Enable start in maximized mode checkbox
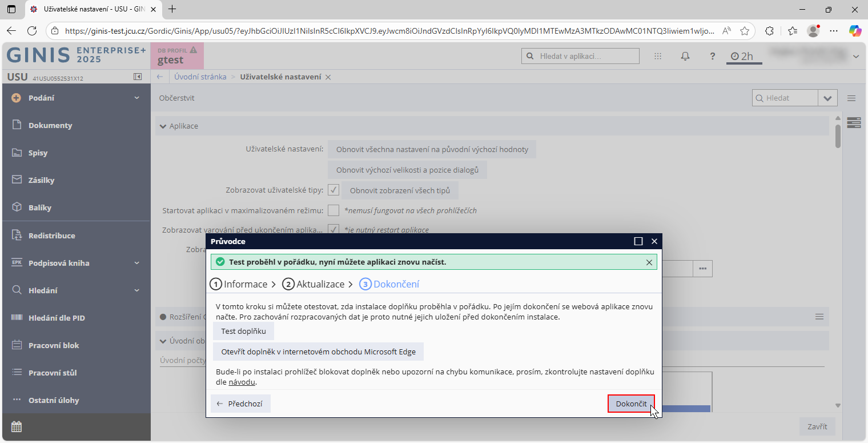The height and width of the screenshot is (443, 868). (x=333, y=210)
